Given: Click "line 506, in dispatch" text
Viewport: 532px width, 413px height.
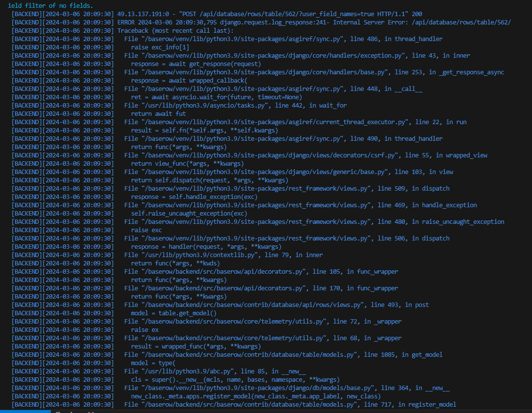Looking at the screenshot, I should [x=414, y=238].
